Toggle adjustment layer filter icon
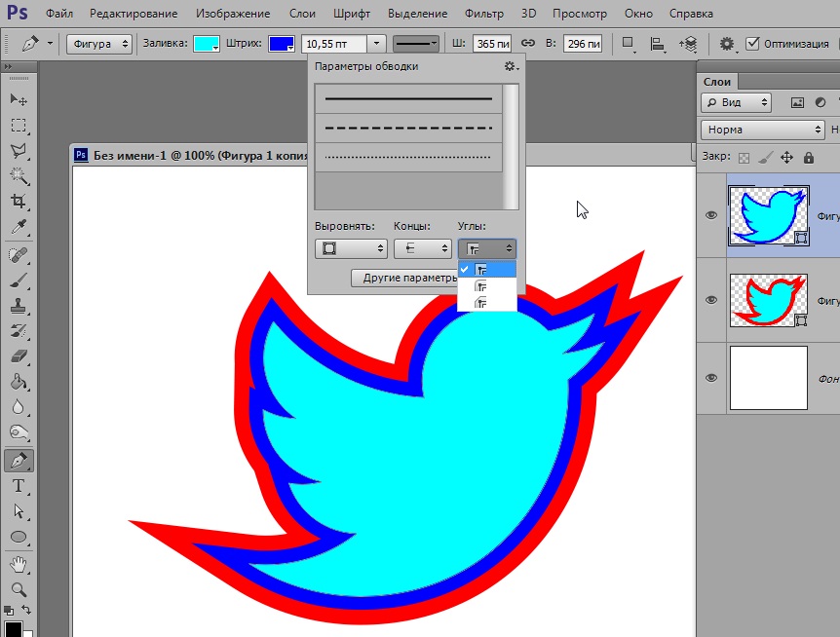The height and width of the screenshot is (637, 840). 821,102
